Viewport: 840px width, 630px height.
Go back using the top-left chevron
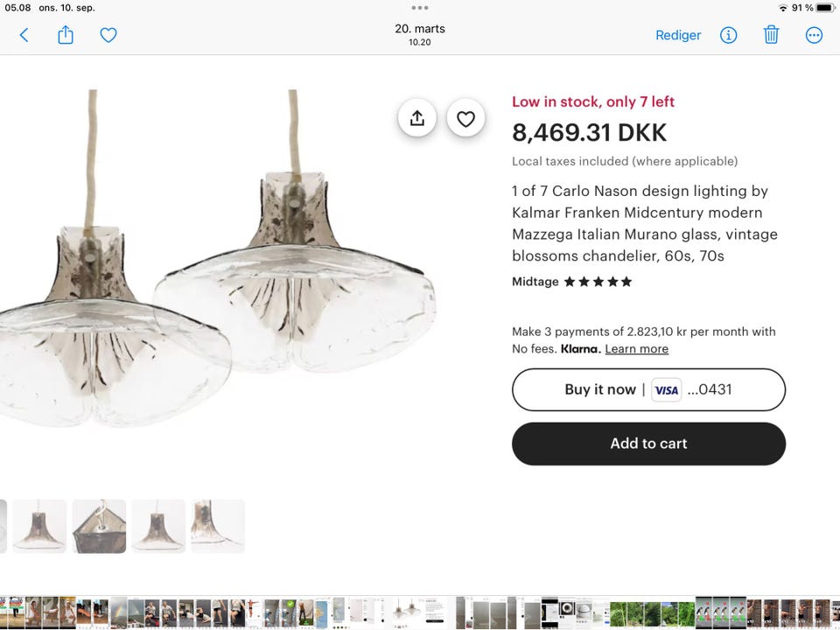[24, 35]
